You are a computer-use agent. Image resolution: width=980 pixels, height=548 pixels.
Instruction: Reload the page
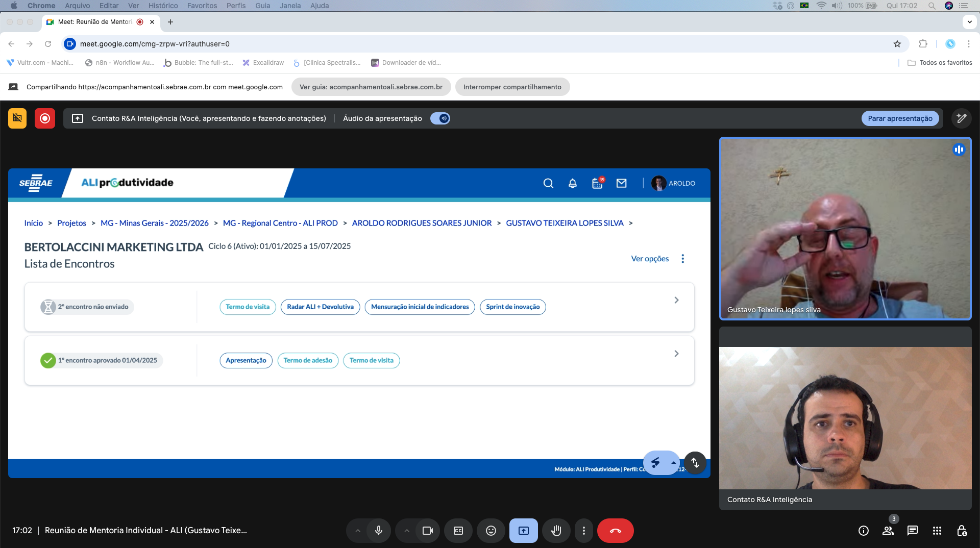tap(48, 44)
